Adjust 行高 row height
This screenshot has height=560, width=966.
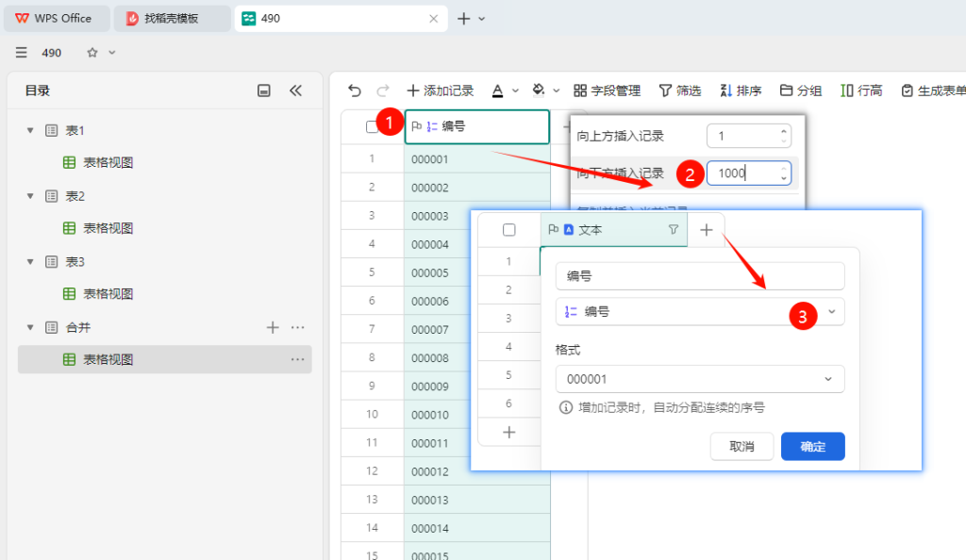pyautogui.click(x=861, y=91)
